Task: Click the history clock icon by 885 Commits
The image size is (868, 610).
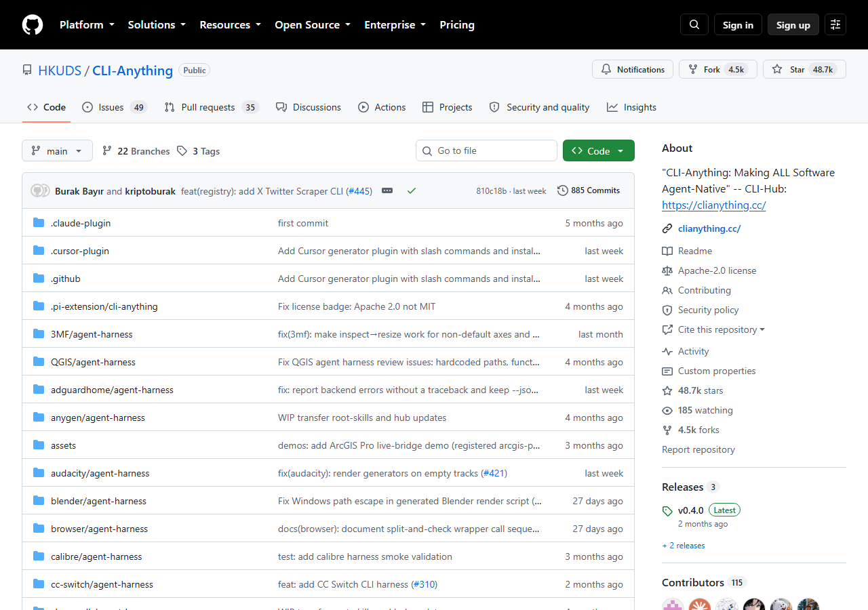Action: click(563, 190)
